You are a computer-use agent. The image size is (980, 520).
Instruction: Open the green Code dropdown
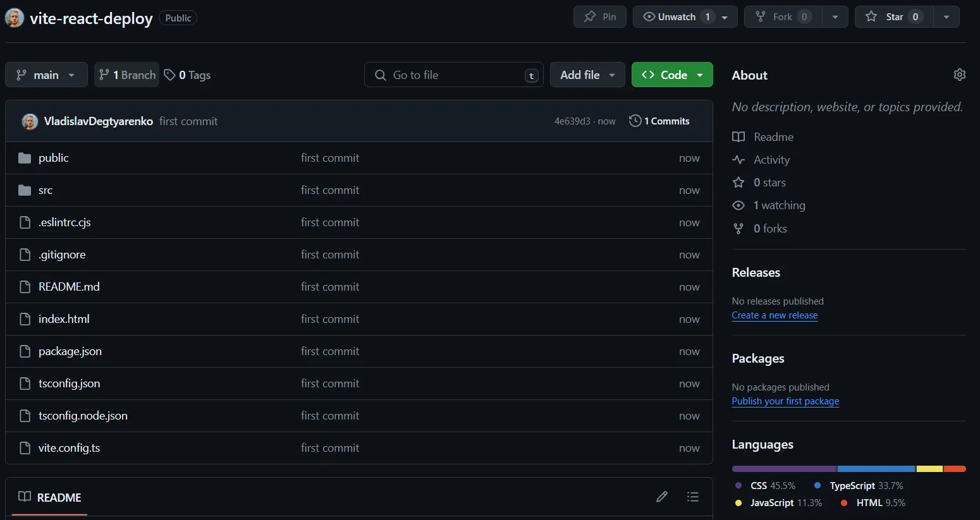(672, 75)
